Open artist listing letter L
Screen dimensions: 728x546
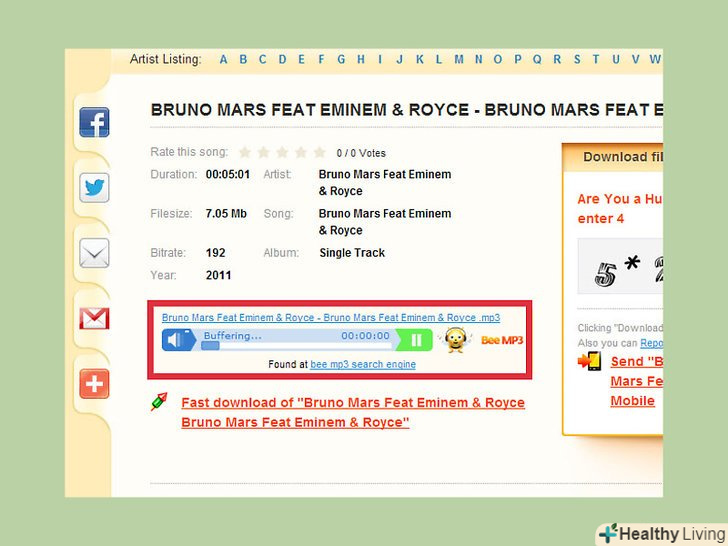[x=439, y=59]
